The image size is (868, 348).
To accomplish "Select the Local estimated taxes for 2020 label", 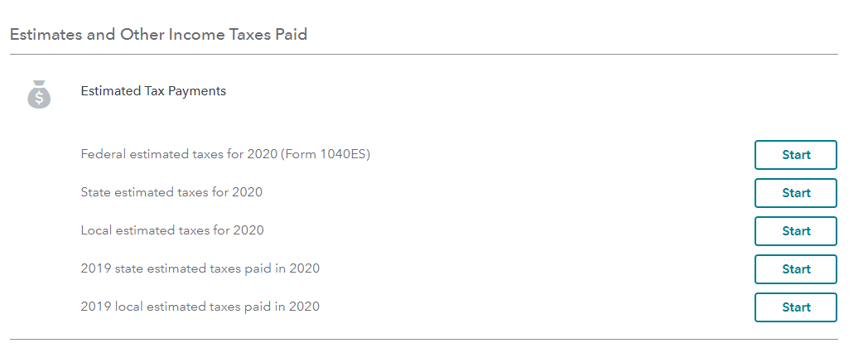I will pyautogui.click(x=172, y=230).
